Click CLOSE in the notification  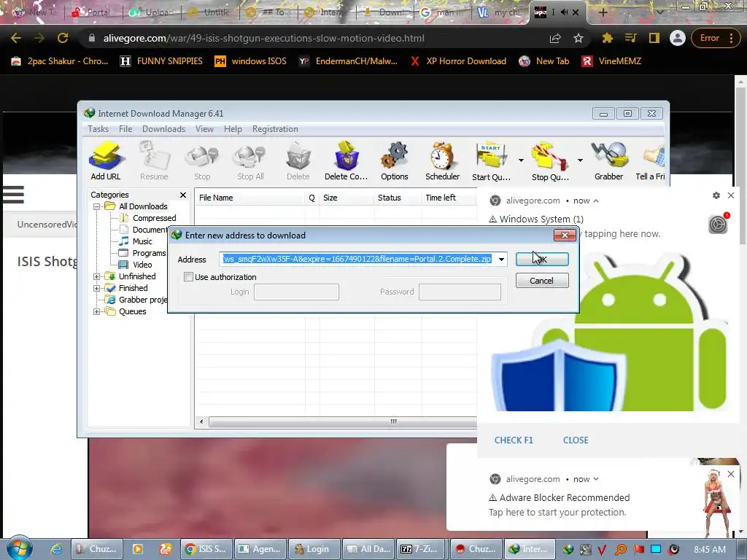[x=576, y=440]
